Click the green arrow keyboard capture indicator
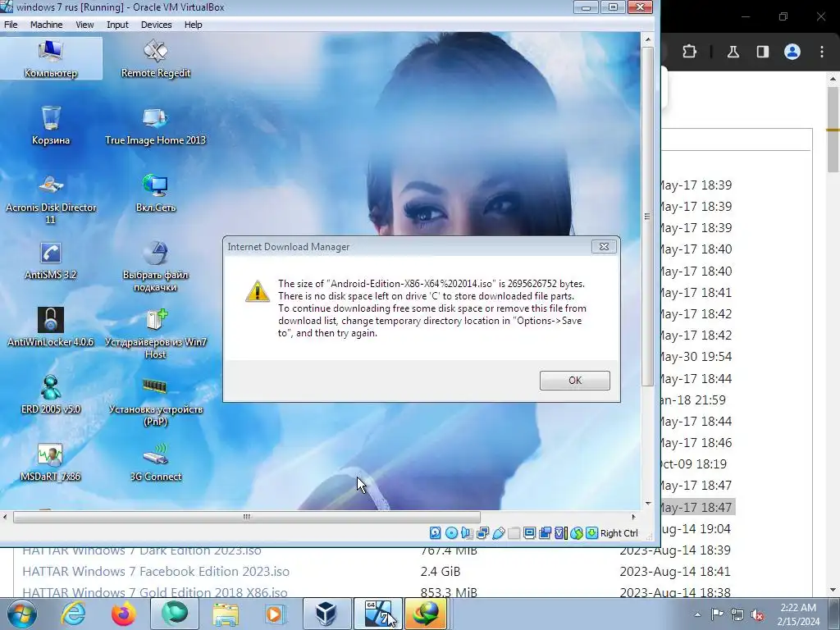 pyautogui.click(x=591, y=533)
